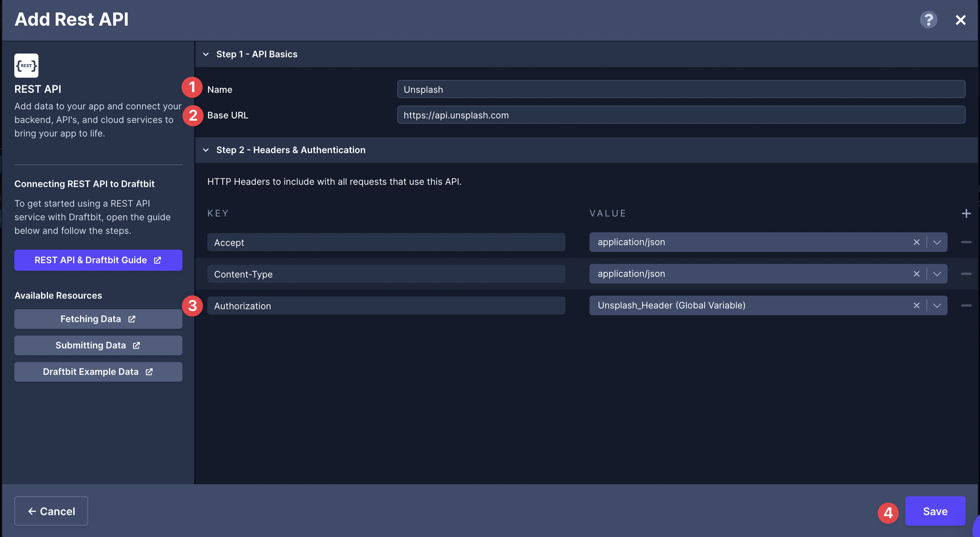The image size is (980, 537).
Task: Click the REST API logo icon
Action: click(x=26, y=66)
